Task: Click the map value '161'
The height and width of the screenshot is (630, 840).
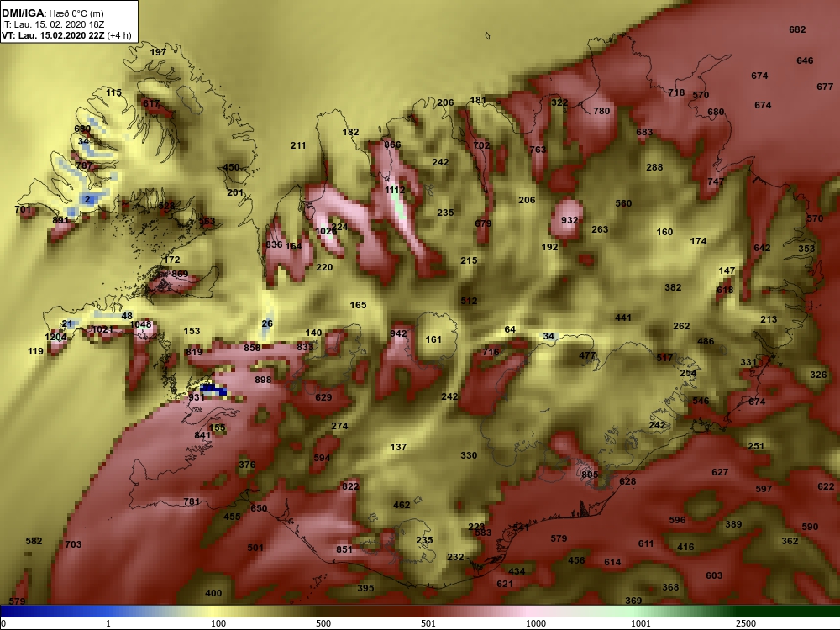Action: click(x=433, y=339)
